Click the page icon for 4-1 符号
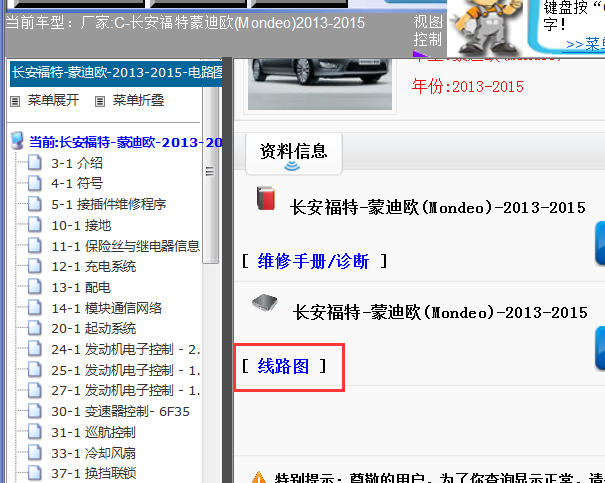Viewport: 605px width, 483px height. click(35, 183)
